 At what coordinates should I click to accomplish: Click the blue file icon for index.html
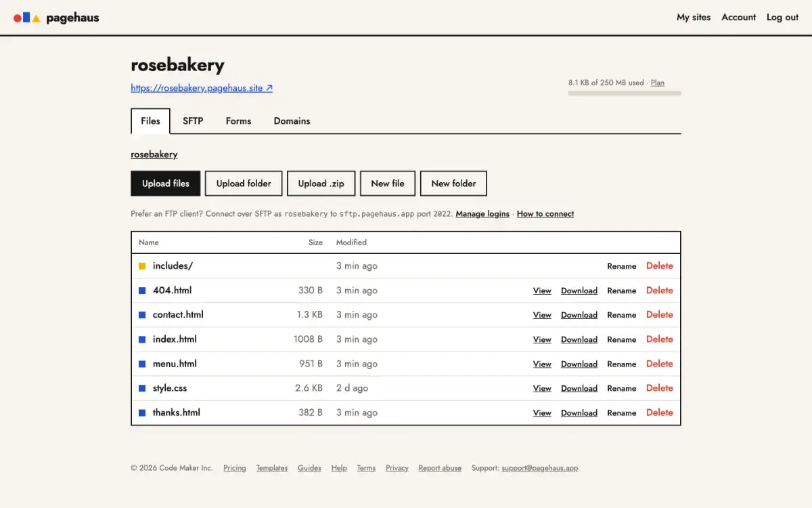pos(142,339)
